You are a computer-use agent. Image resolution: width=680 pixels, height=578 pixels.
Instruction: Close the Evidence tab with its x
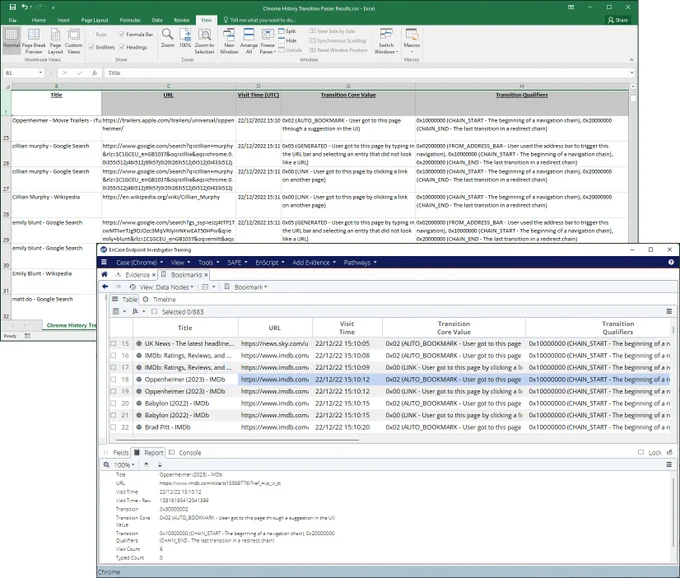click(x=154, y=275)
